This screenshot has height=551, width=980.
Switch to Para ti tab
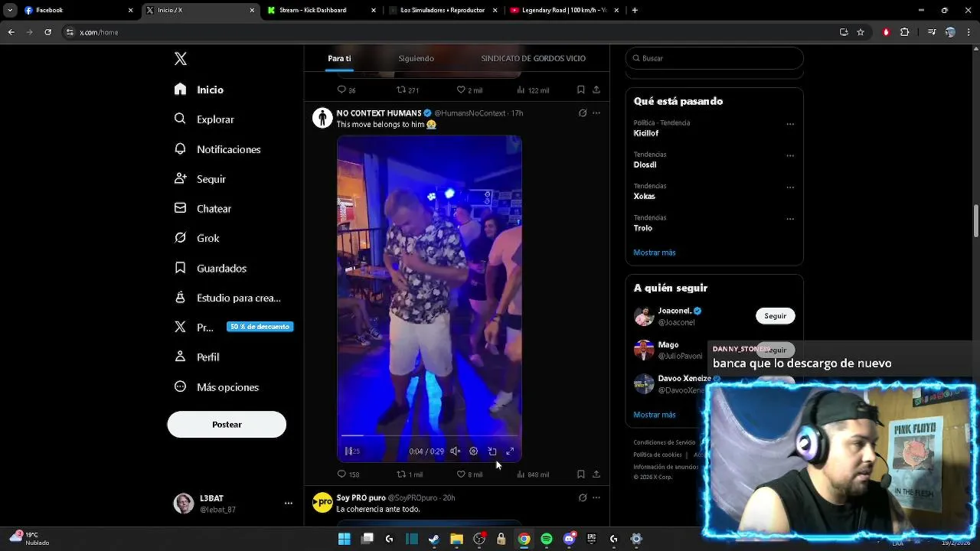point(339,58)
